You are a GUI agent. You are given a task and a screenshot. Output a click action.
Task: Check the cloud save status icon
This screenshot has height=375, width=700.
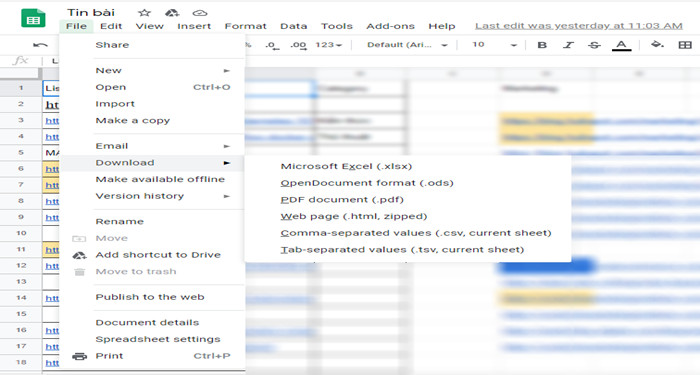200,13
